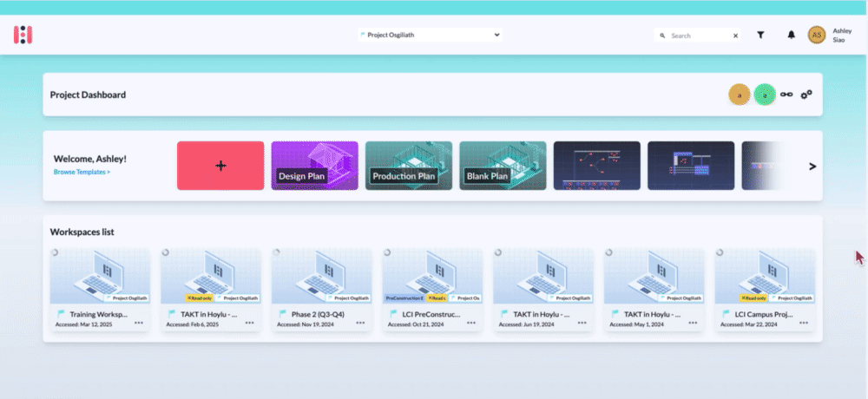
Task: Click Project Osgiliath tag on Training Workspace card
Action: (128, 298)
